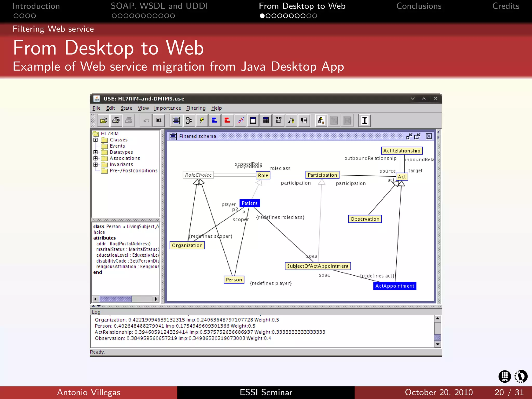
Task: Click the log scrollbar up arrow
Action: 438,318
